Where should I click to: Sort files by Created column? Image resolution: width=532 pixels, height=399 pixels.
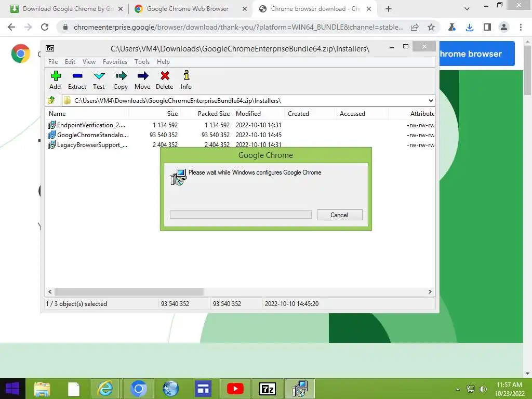pyautogui.click(x=310, y=114)
